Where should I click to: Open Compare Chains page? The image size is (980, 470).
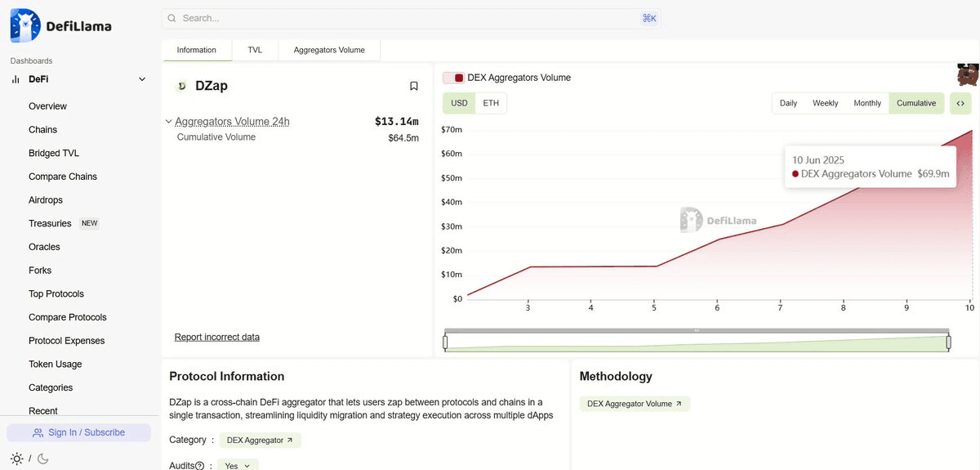tap(63, 177)
